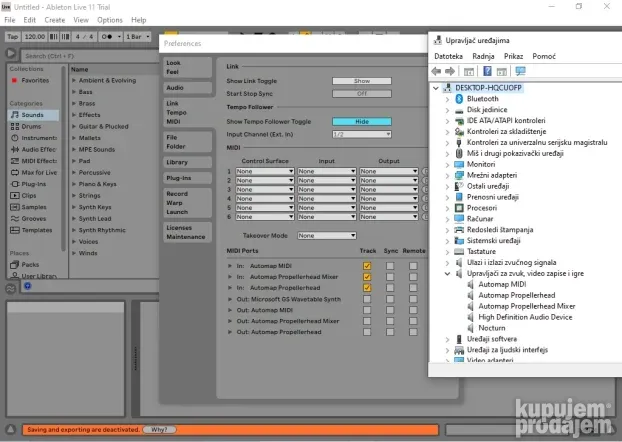
Task: Open the Plug-Ins preferences tab
Action: (x=187, y=178)
